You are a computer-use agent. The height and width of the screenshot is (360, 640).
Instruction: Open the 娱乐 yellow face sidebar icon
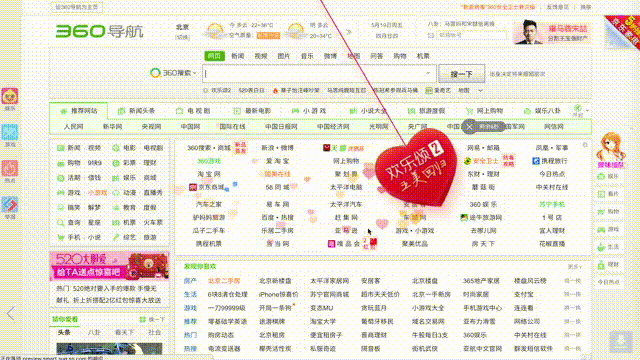point(10,96)
